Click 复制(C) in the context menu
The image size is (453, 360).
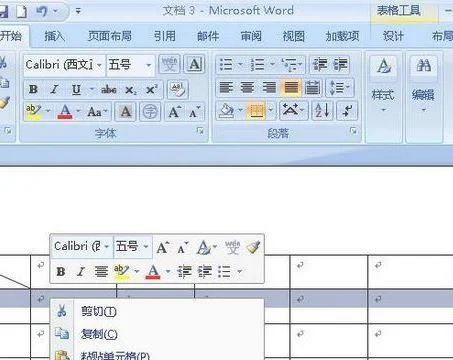(x=99, y=334)
